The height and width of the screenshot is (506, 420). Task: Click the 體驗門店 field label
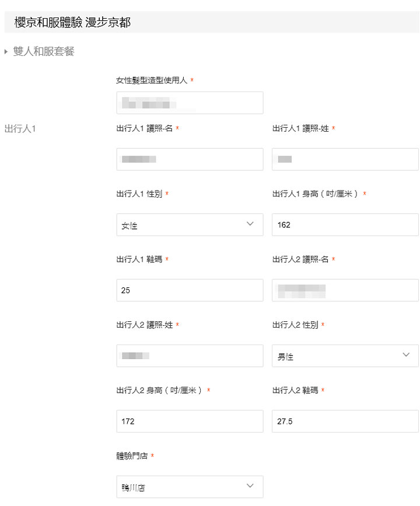pos(132,456)
